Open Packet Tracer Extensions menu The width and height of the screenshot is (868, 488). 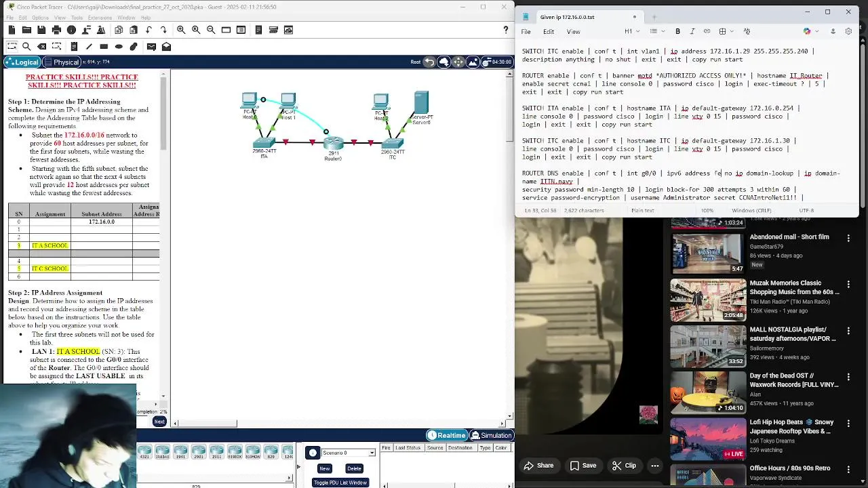click(100, 18)
